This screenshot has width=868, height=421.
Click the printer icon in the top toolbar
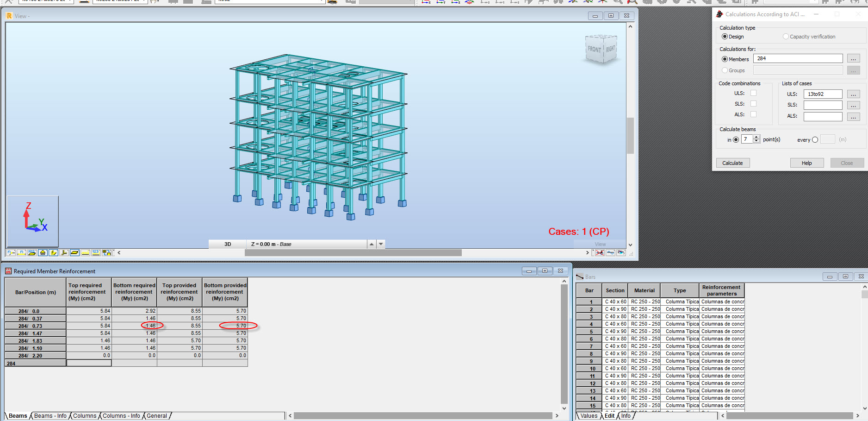[x=174, y=2]
